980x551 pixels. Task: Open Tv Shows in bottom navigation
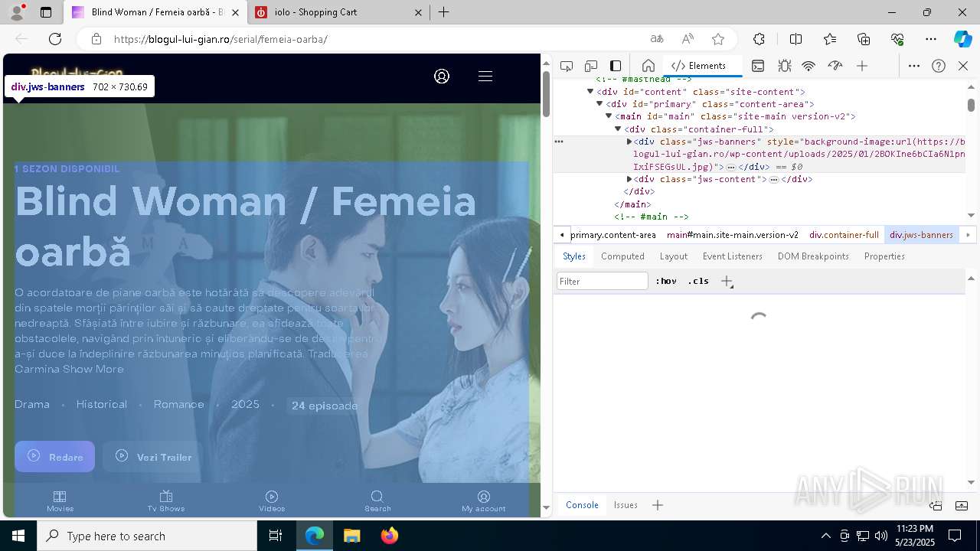point(166,501)
